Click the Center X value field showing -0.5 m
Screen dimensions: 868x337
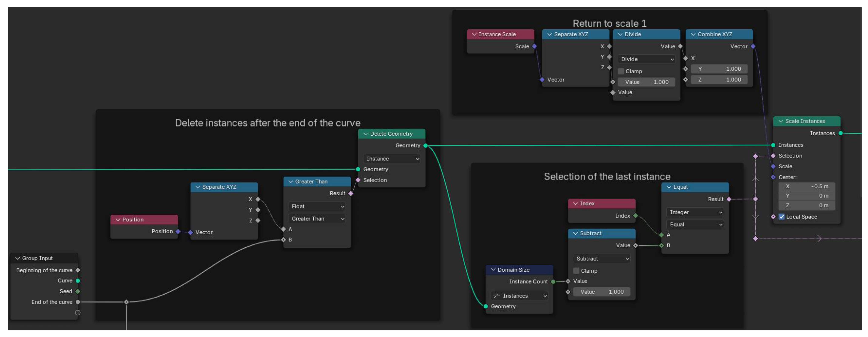[807, 186]
